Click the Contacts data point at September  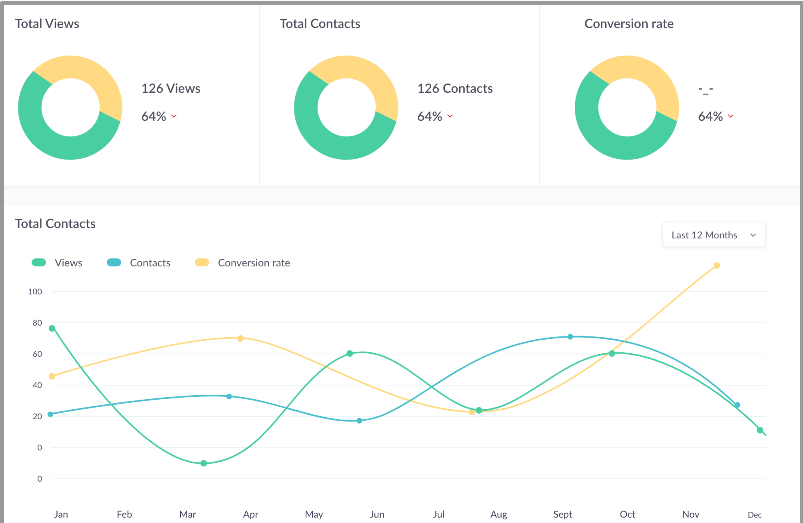[x=570, y=336]
